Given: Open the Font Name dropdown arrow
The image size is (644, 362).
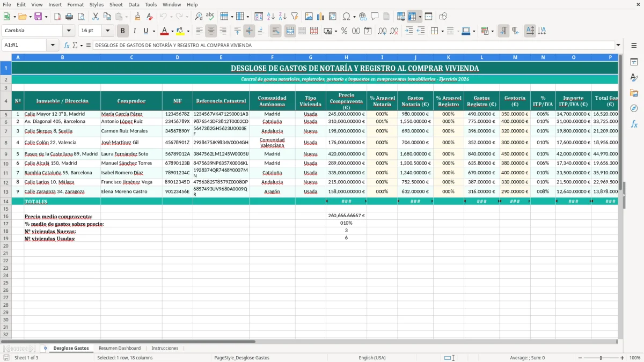Looking at the screenshot, I should [x=69, y=31].
